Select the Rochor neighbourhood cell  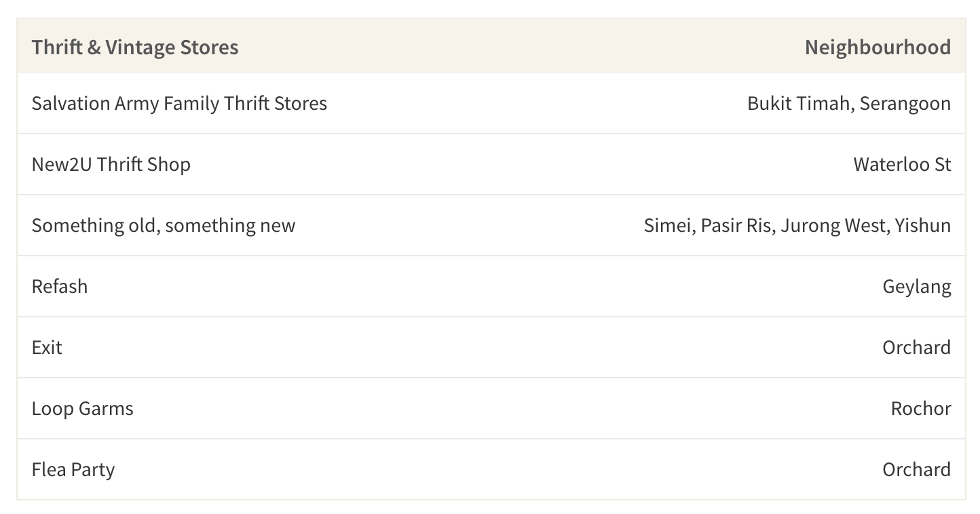point(921,408)
